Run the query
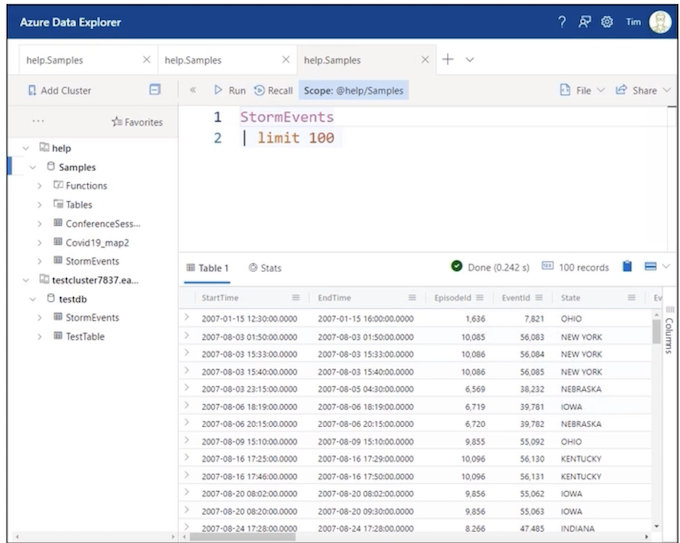 click(x=230, y=90)
